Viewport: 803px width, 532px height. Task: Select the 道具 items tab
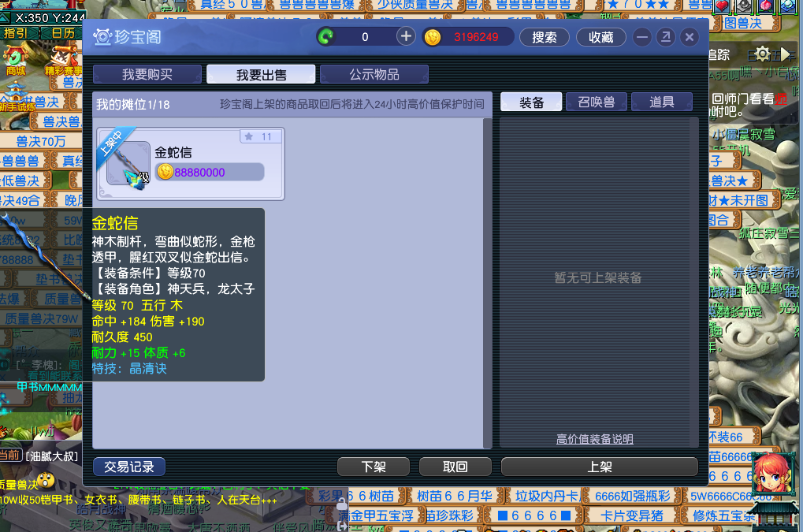(662, 102)
